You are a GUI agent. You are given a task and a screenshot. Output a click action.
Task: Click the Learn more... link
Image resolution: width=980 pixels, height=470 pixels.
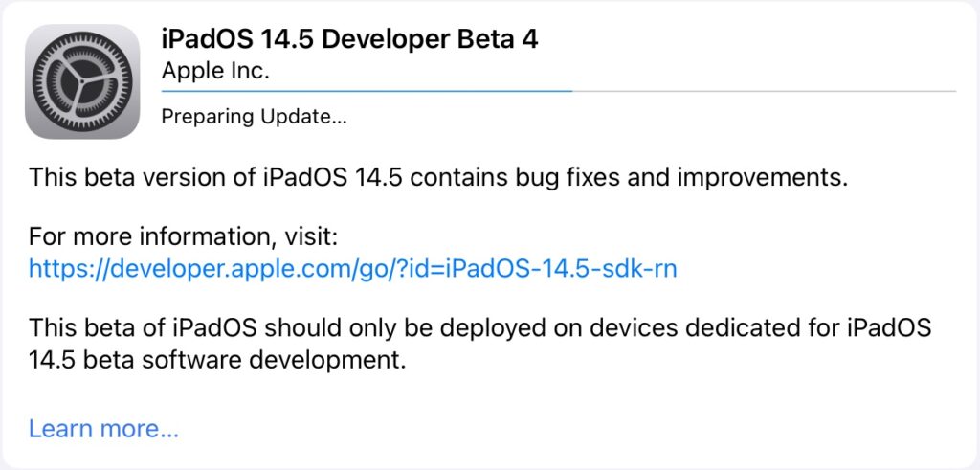pyautogui.click(x=103, y=428)
